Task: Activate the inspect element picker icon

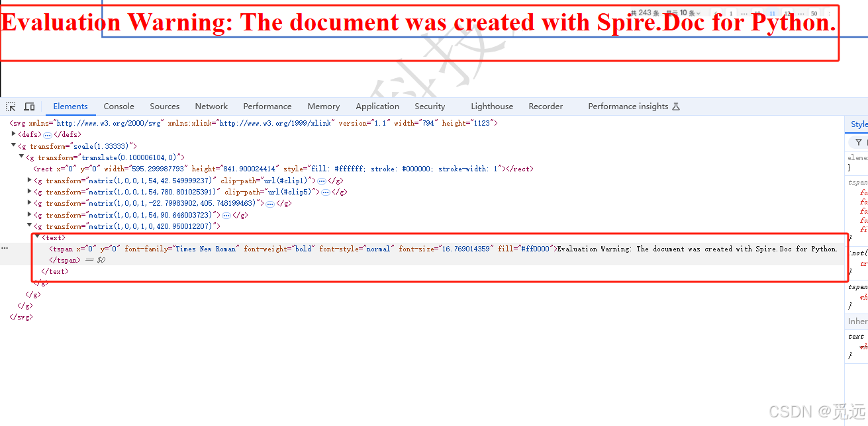Action: click(11, 106)
